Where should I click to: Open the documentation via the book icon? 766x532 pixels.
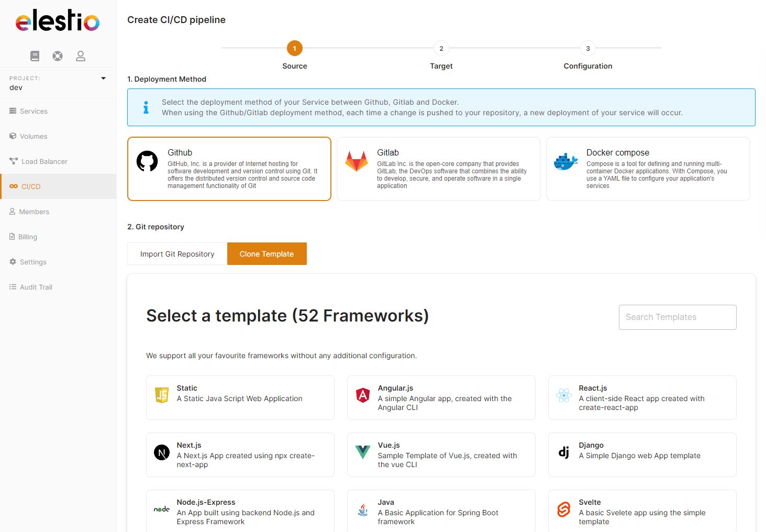35,56
